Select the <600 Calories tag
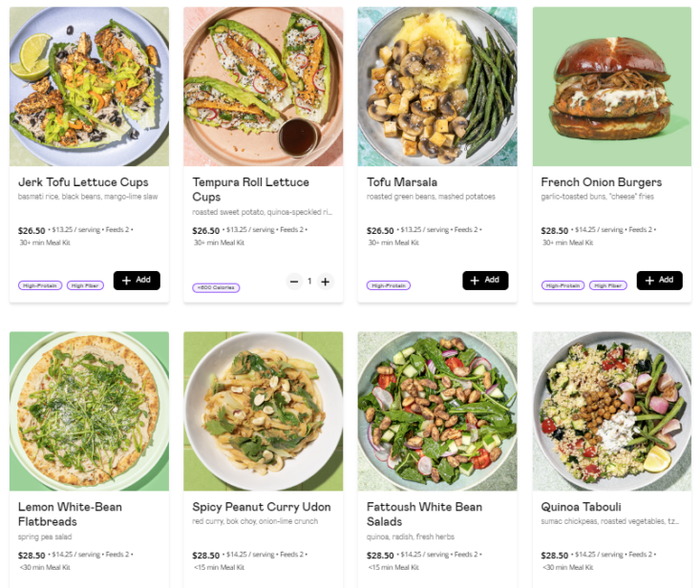The height and width of the screenshot is (588, 700). pyautogui.click(x=217, y=287)
